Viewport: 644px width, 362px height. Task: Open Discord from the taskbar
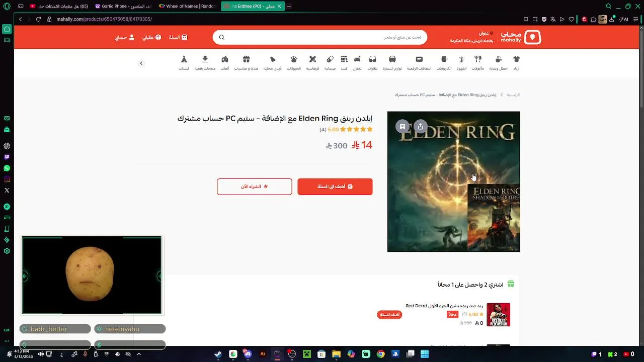tap(248, 354)
